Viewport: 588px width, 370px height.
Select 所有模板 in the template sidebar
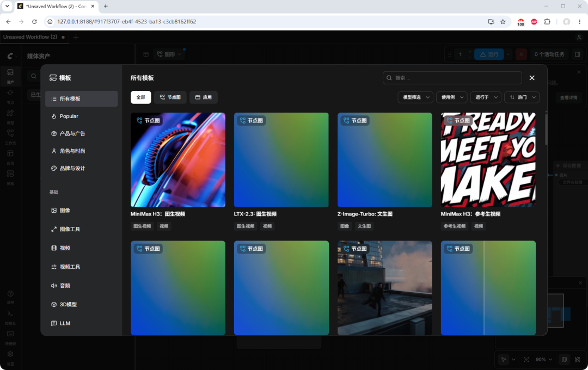coord(81,99)
